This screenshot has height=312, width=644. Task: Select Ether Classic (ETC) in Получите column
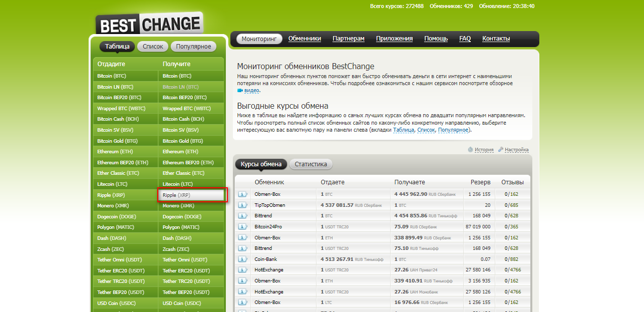[191, 173]
